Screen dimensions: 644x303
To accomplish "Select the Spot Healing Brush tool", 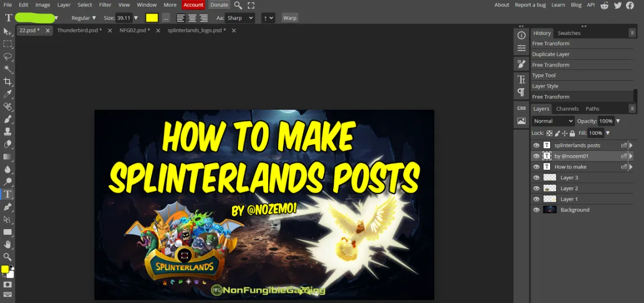I will (x=7, y=107).
